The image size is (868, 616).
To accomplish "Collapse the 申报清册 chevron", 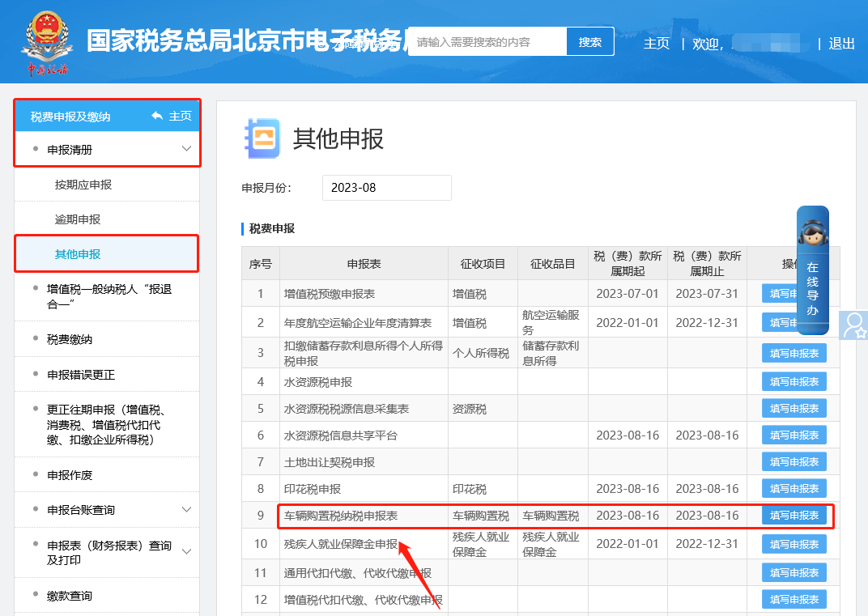I will tap(186, 149).
